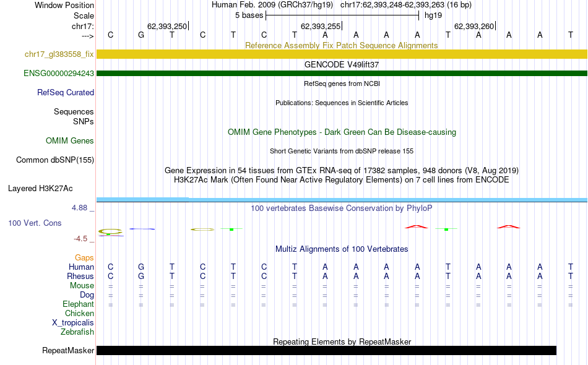Click the first base C in the ruler
The height and width of the screenshot is (365, 588).
[110, 35]
